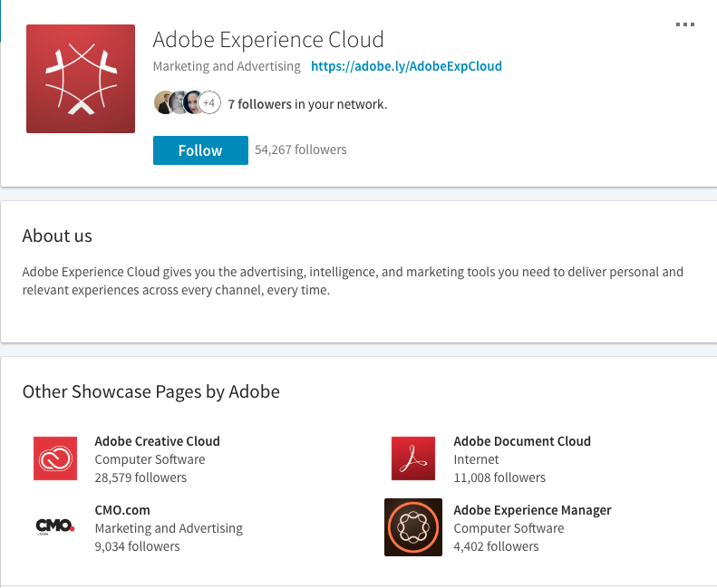Open the Adobe Document Cloud showcase page
717x588 pixels.
[522, 441]
